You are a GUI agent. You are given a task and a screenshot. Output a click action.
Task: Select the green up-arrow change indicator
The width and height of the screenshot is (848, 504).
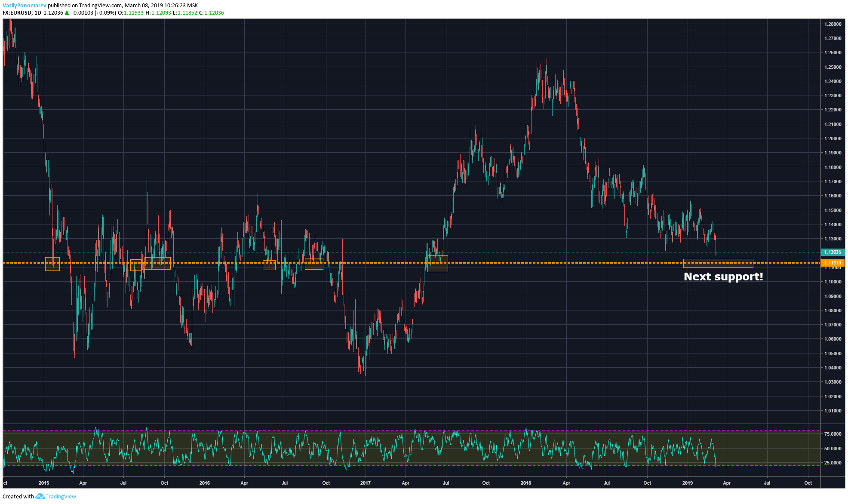pos(67,13)
